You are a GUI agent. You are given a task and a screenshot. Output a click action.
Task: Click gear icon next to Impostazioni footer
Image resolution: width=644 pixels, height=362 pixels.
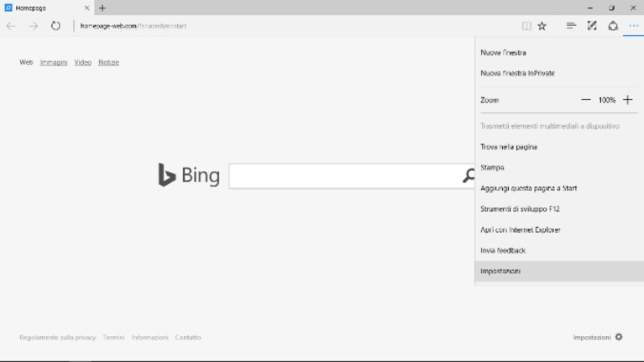pyautogui.click(x=619, y=337)
